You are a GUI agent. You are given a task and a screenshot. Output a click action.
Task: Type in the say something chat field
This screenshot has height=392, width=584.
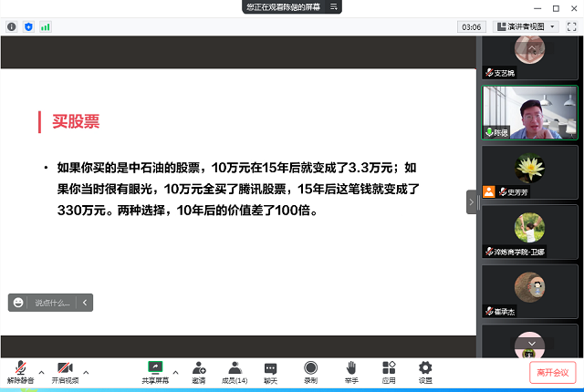pyautogui.click(x=52, y=303)
